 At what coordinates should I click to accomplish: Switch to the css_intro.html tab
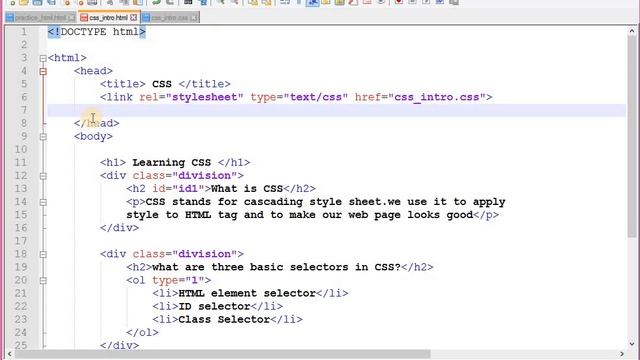(x=108, y=18)
